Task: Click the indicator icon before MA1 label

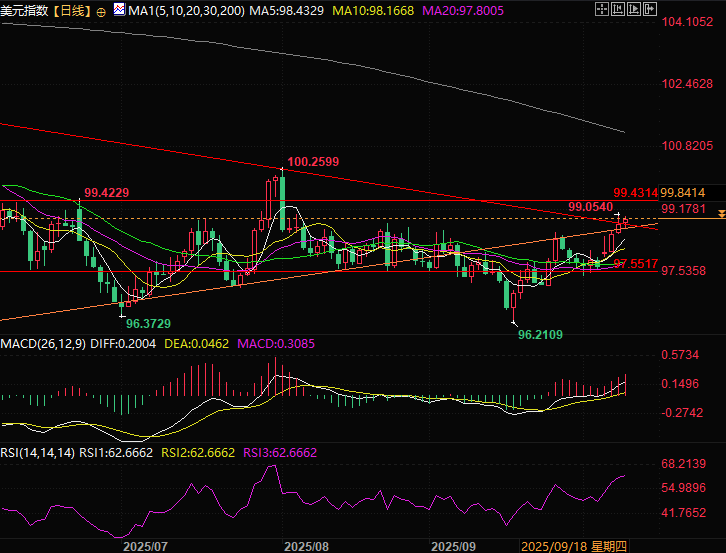Action: click(x=119, y=11)
